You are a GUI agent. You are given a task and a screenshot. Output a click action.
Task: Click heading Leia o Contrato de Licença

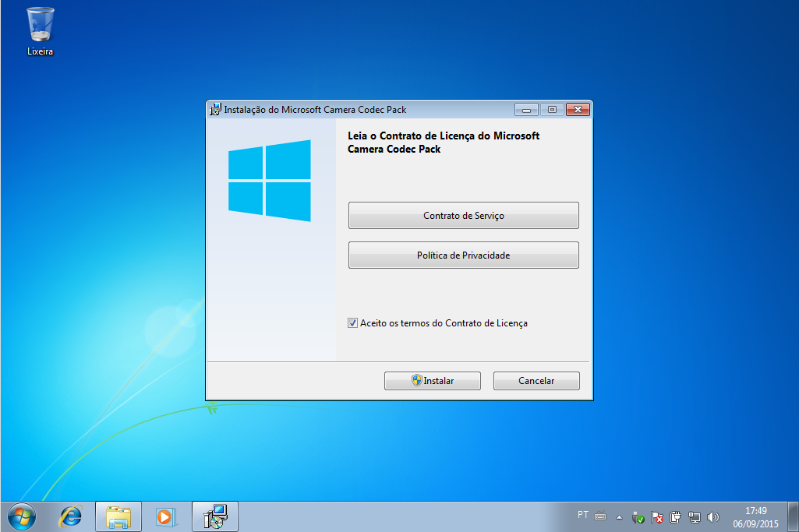point(444,143)
